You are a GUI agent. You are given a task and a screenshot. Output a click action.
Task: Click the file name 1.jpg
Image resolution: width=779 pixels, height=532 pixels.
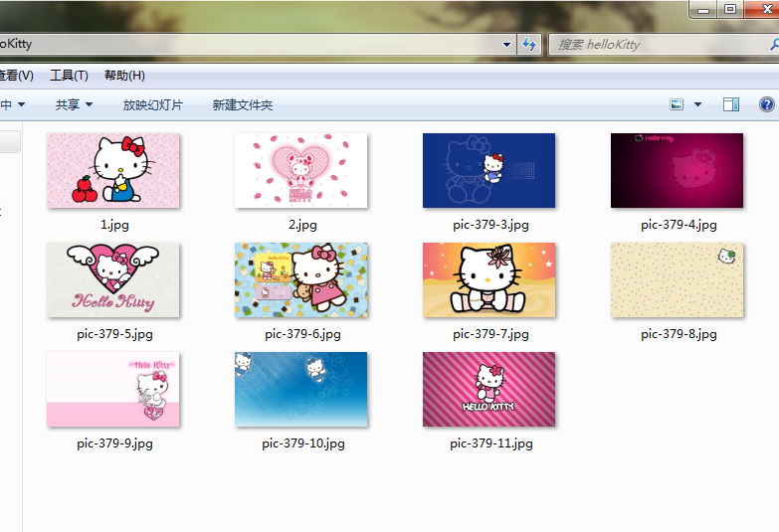point(114,225)
